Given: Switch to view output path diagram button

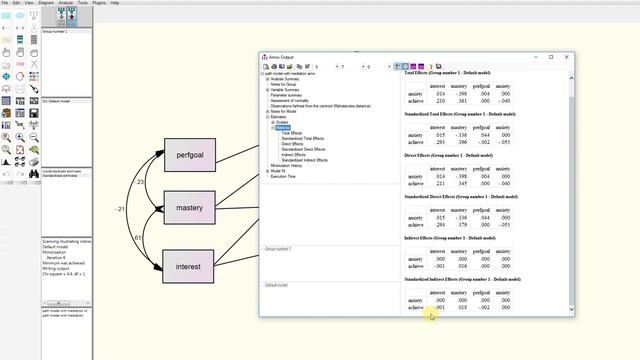Looking at the screenshot, I should click(x=72, y=16).
